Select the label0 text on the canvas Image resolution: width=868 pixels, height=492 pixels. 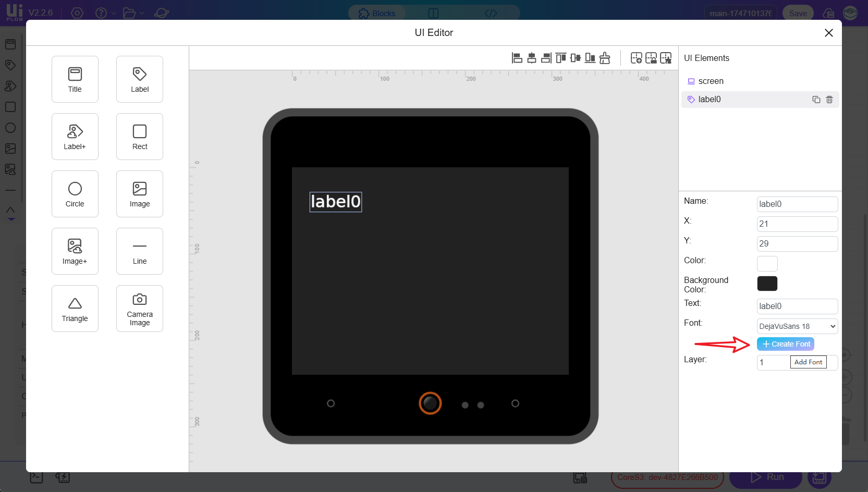(336, 202)
